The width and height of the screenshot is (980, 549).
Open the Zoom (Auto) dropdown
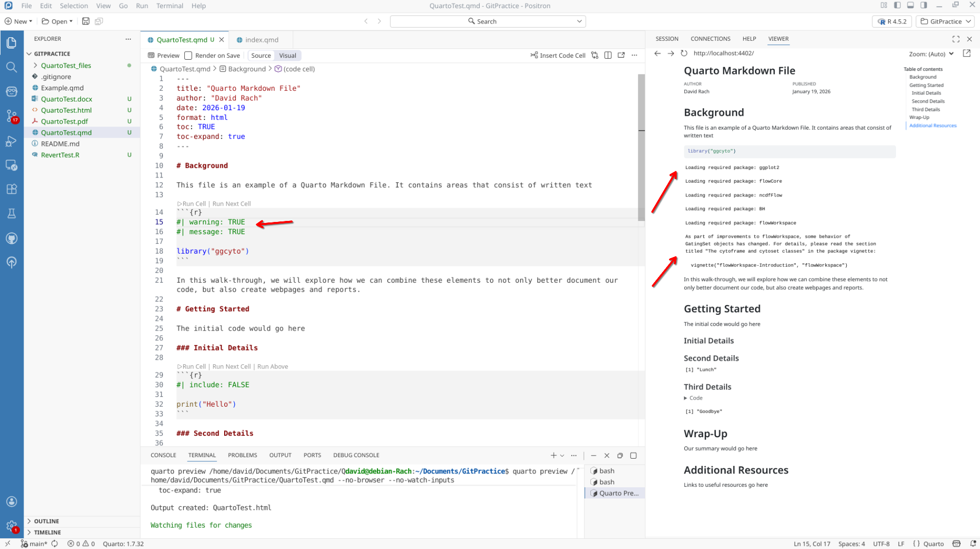pos(931,54)
